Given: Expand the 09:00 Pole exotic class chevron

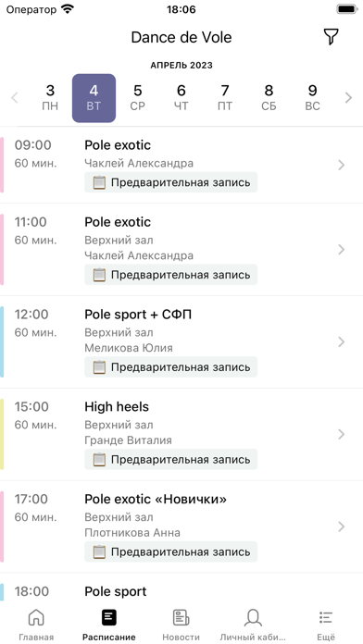Looking at the screenshot, I should click(x=341, y=165).
